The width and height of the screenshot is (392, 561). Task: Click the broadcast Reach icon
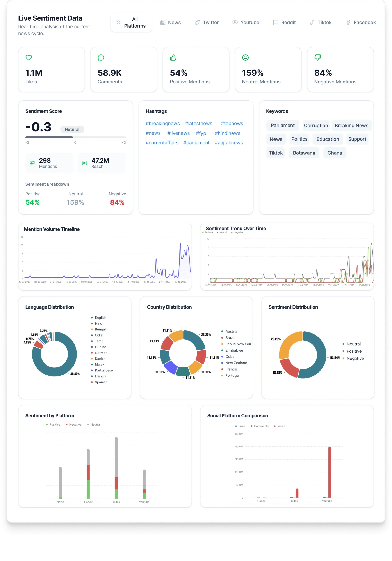(x=85, y=163)
